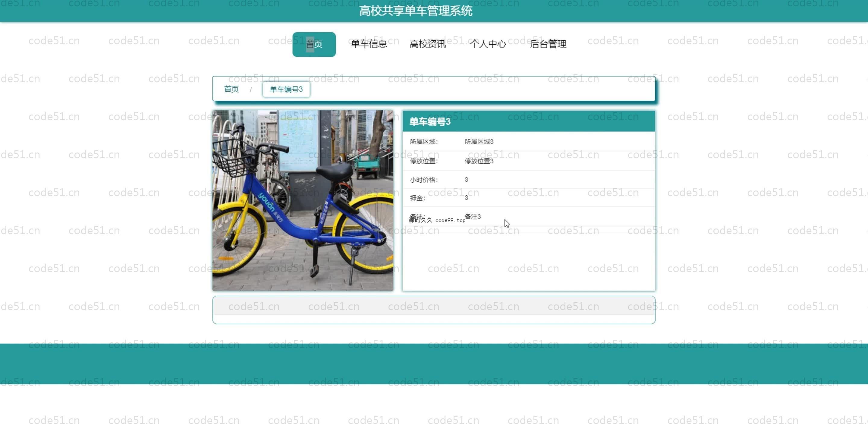
Task: Click the 单车编号3 panel heading
Action: [x=429, y=122]
